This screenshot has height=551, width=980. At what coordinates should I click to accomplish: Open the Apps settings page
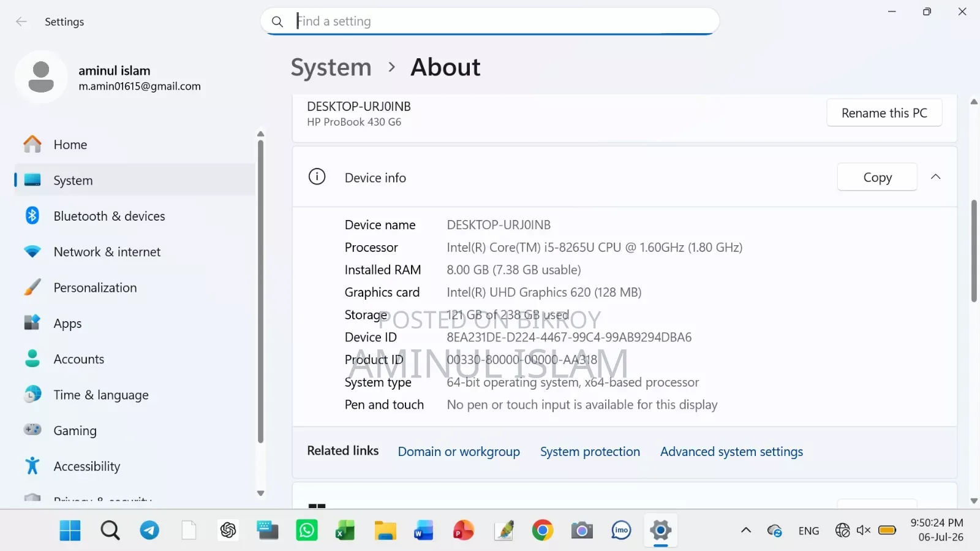click(135, 323)
